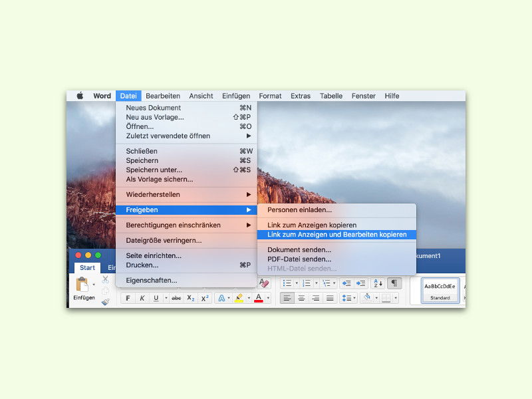Open the bulleted list dropdown arrow
532x399 pixels.
(x=297, y=283)
